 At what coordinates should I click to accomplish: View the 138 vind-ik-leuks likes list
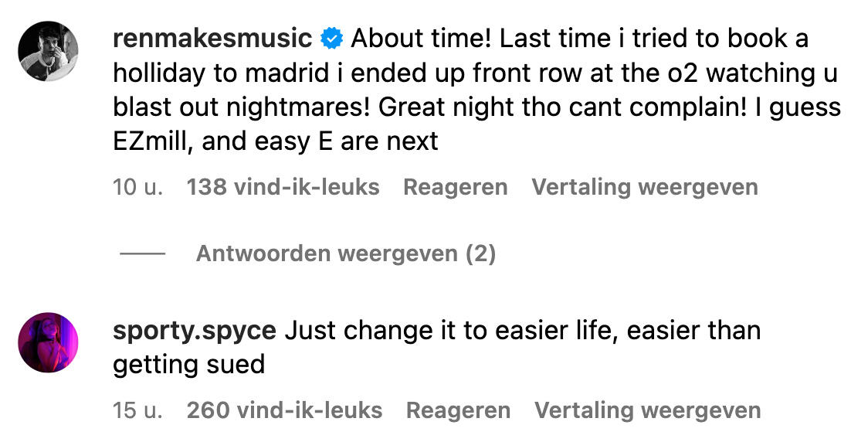pyautogui.click(x=283, y=187)
